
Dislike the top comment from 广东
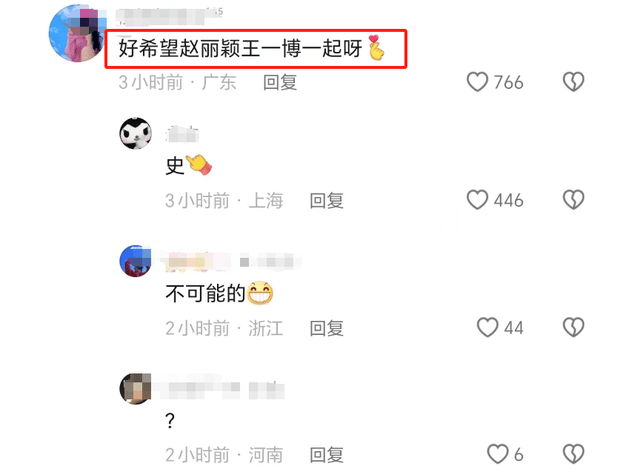[573, 82]
